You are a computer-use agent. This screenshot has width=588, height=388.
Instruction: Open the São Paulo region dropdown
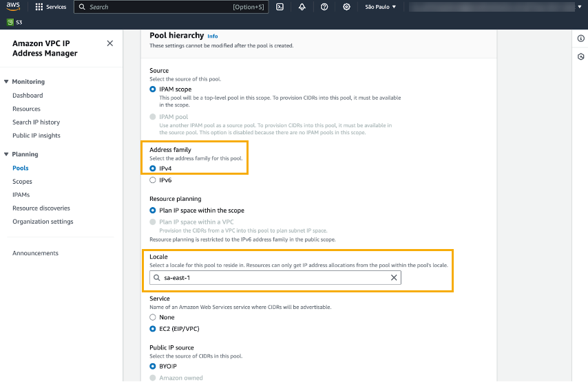(380, 7)
